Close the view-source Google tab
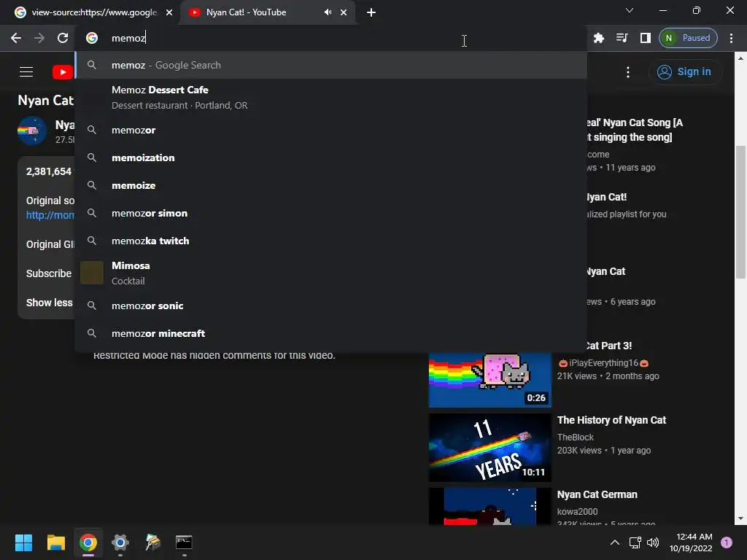 pos(169,12)
